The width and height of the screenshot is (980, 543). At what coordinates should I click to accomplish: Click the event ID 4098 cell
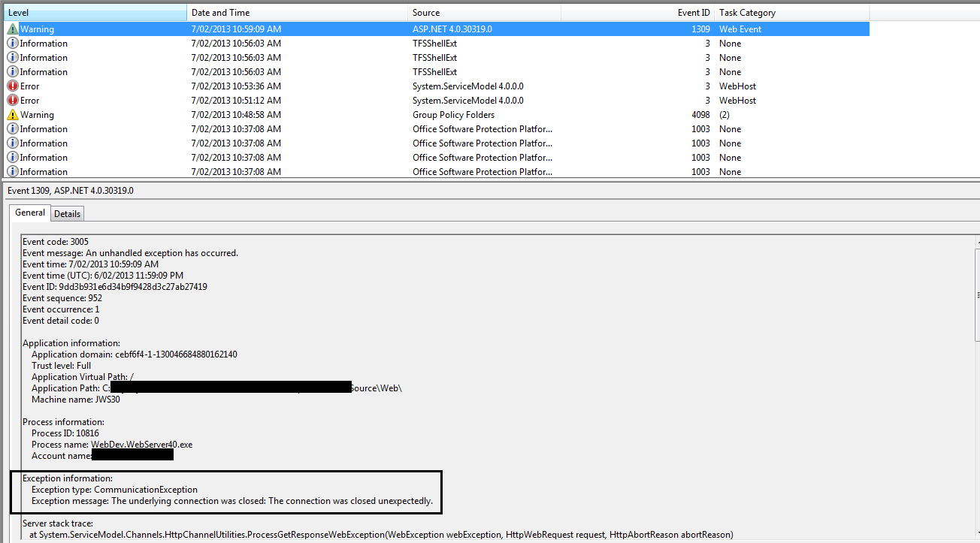pyautogui.click(x=700, y=115)
